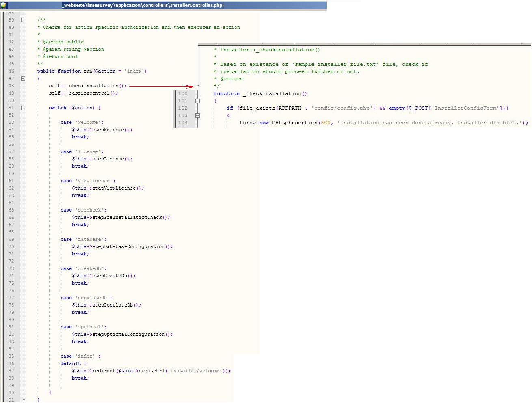Screen dimensions: 532x406
Task: Click line number 48 in the gutter
Action: coord(11,86)
